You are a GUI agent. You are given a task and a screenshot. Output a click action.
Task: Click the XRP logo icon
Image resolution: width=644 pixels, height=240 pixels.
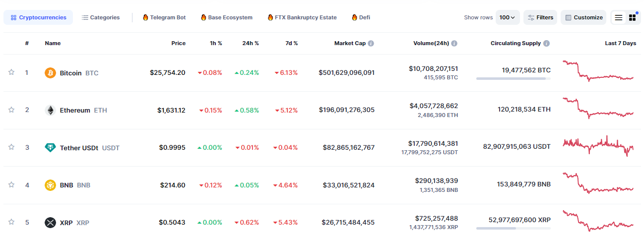pyautogui.click(x=50, y=223)
